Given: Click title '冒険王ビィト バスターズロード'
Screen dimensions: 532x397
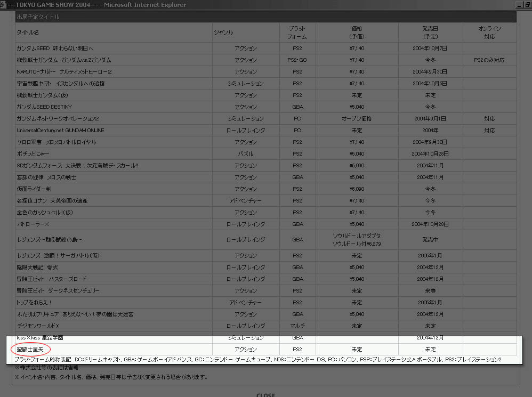Looking at the screenshot, I should 52,279.
